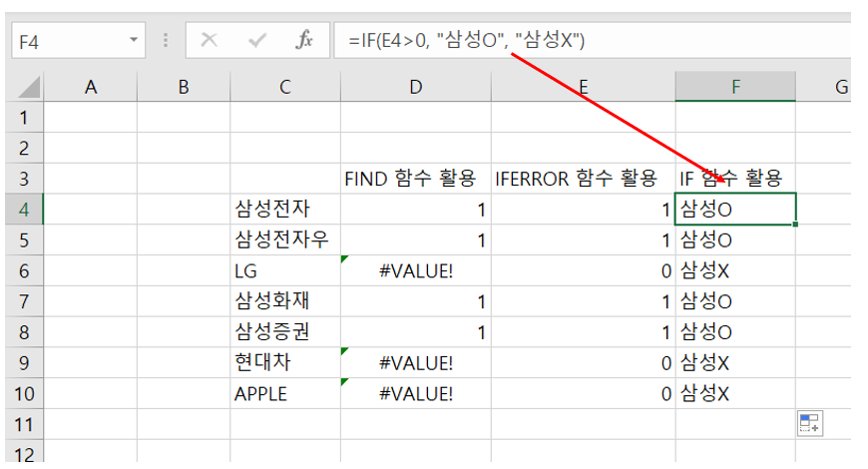Click into the formula bar with IF formula
The width and height of the screenshot is (868, 469).
[593, 40]
